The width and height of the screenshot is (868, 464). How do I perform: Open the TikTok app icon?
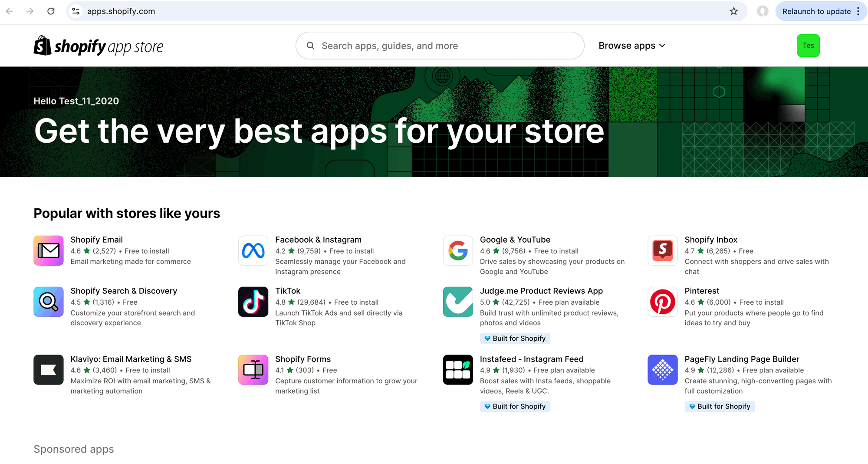(253, 302)
